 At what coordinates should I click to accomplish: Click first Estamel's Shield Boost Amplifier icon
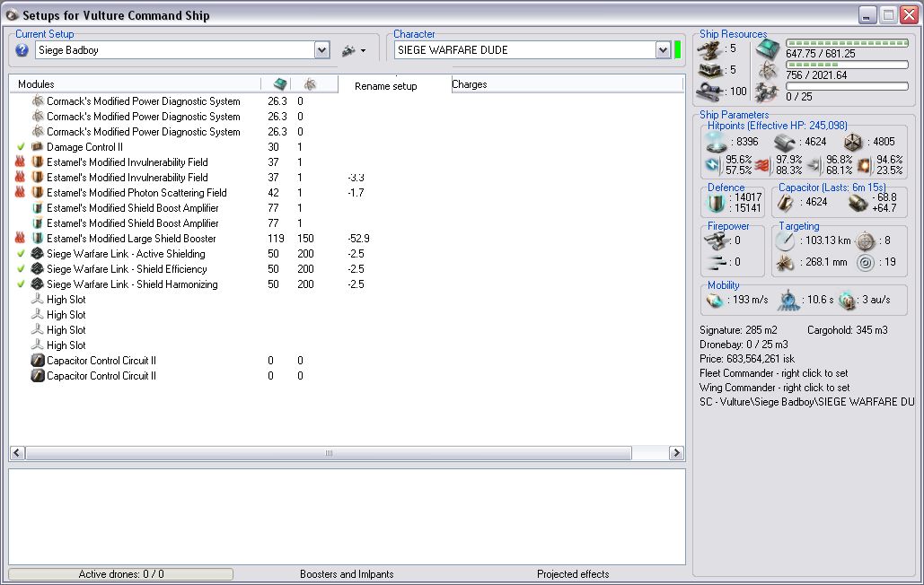click(38, 208)
